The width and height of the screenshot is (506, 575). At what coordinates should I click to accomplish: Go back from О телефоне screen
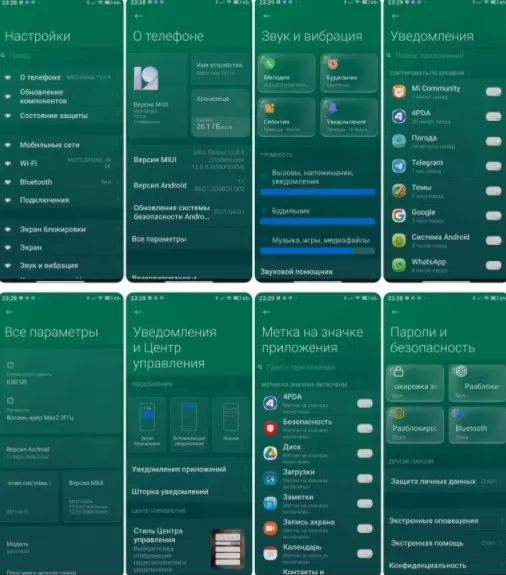[x=138, y=16]
